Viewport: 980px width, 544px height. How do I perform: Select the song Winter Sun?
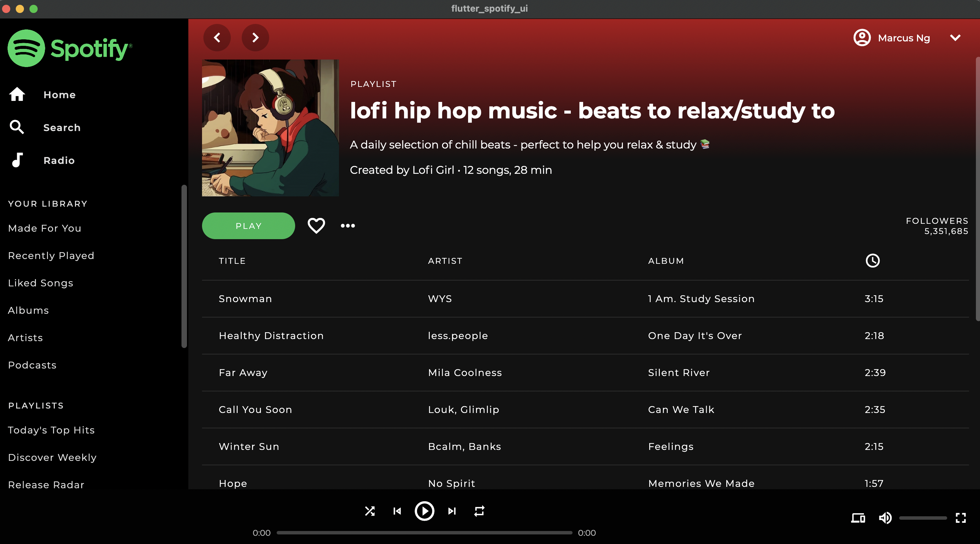pos(249,446)
